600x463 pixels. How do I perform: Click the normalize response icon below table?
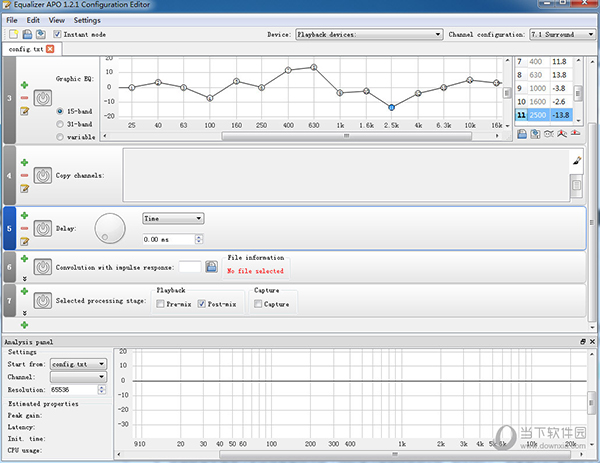[x=562, y=134]
